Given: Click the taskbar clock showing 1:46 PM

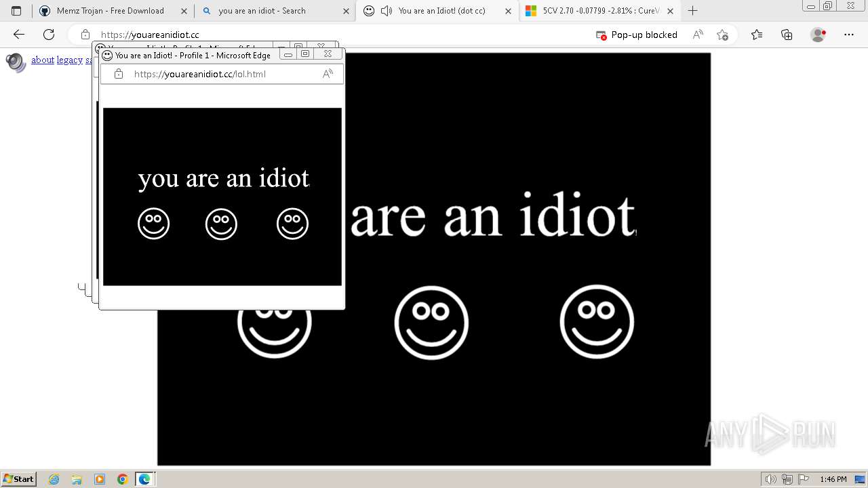Looking at the screenshot, I should (x=833, y=479).
